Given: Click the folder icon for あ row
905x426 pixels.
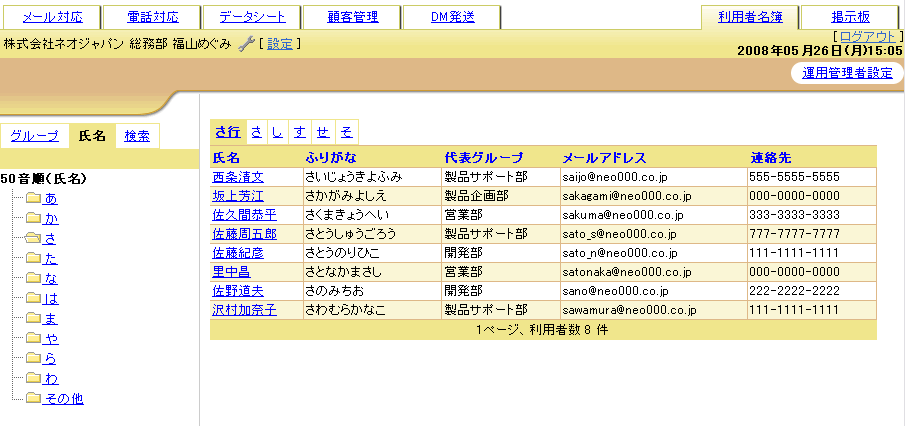Looking at the screenshot, I should (33, 198).
